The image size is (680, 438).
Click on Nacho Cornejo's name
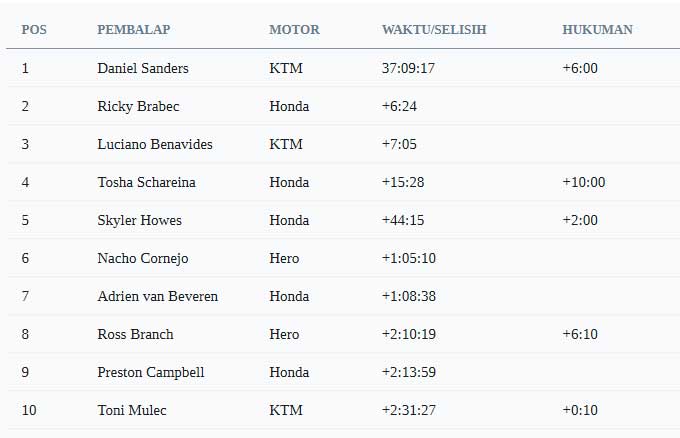click(143, 258)
